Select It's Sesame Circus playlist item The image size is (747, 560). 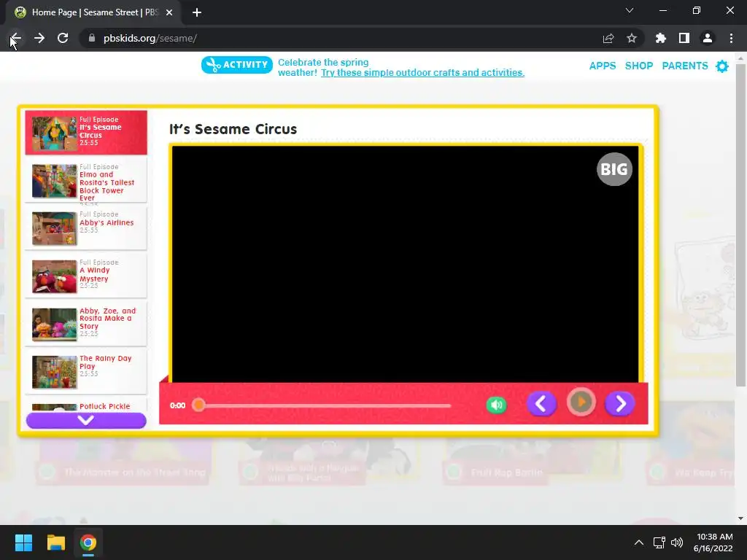coord(86,133)
